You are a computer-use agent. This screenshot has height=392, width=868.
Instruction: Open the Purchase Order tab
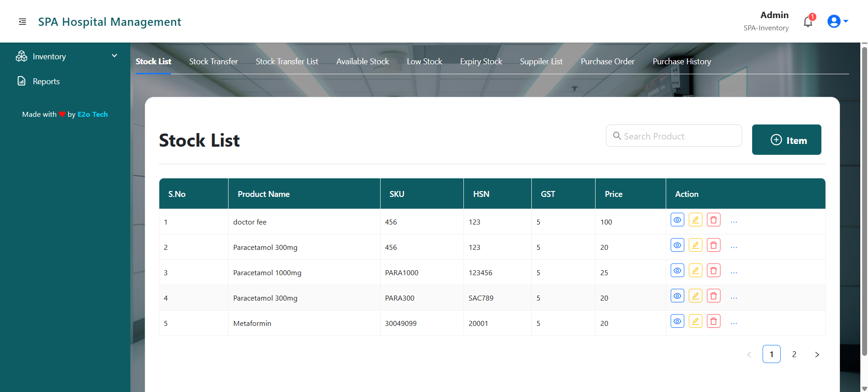click(607, 62)
